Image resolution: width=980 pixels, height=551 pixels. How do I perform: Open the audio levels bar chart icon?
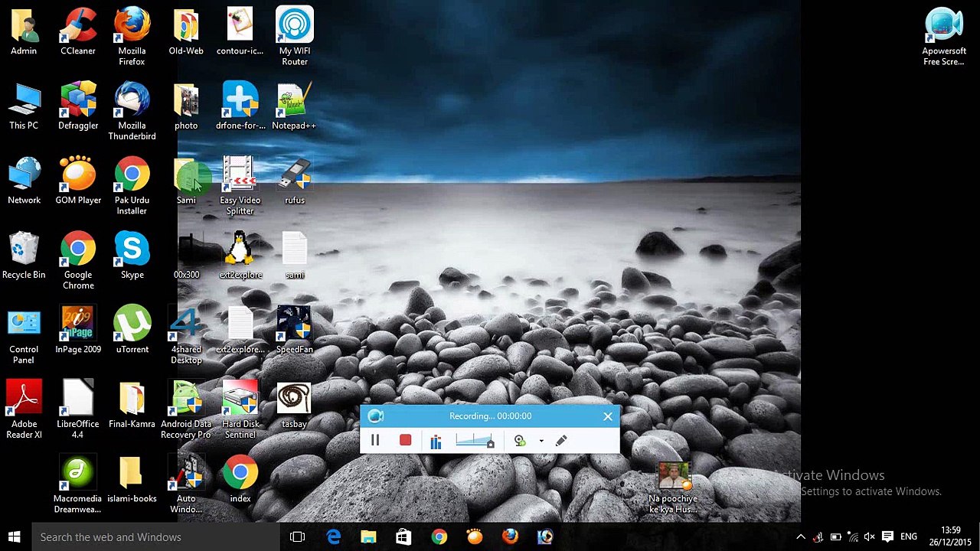point(436,441)
